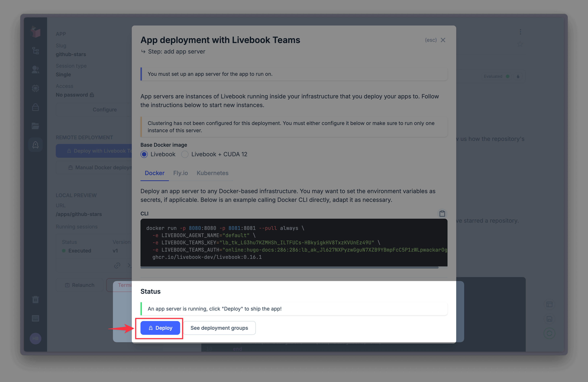Open app settings rocket sidebar icon
This screenshot has height=382, width=588.
[x=35, y=145]
